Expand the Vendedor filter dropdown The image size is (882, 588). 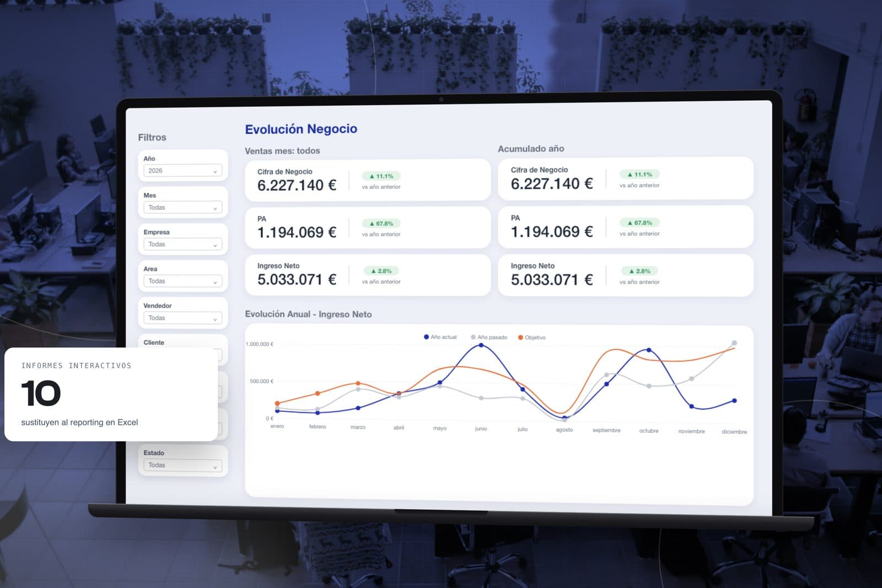182,318
